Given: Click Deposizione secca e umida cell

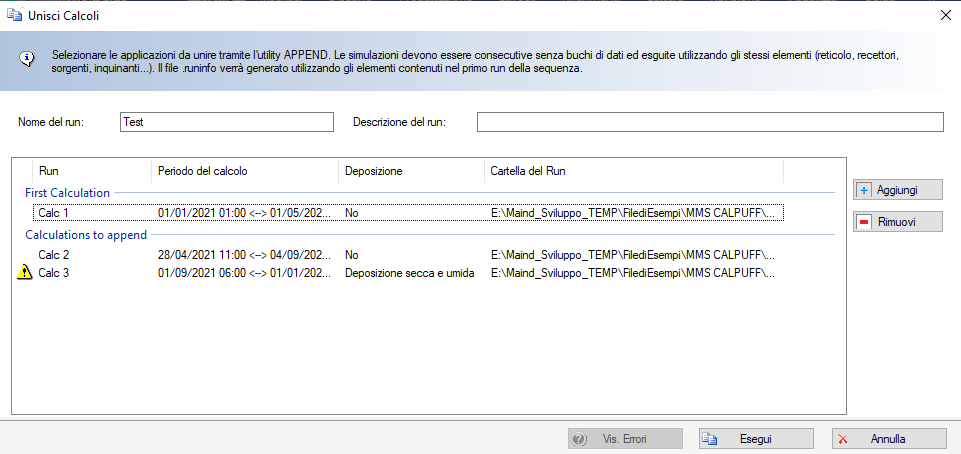Looking at the screenshot, I should (409, 273).
